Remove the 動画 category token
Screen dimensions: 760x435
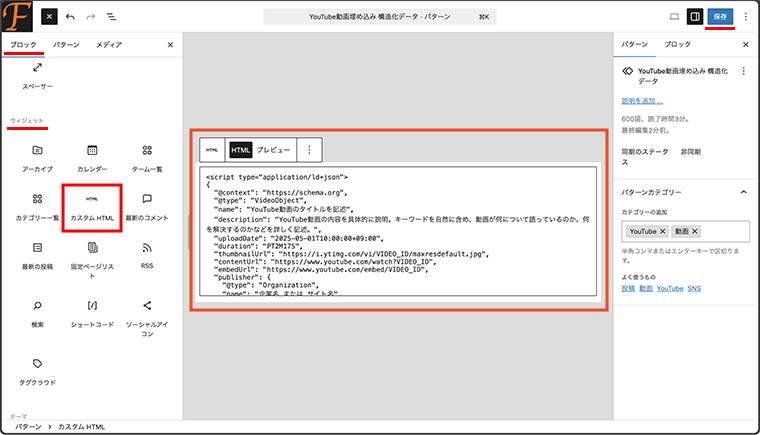click(695, 231)
